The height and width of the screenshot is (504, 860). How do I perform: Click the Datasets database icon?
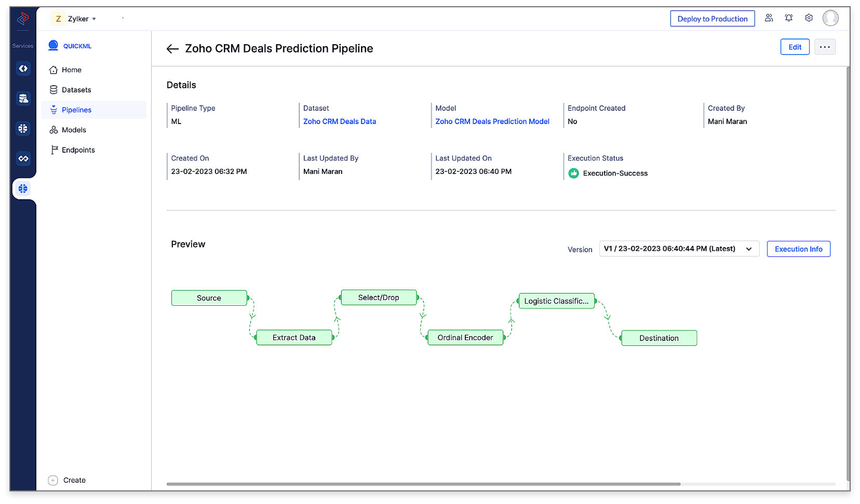tap(53, 90)
